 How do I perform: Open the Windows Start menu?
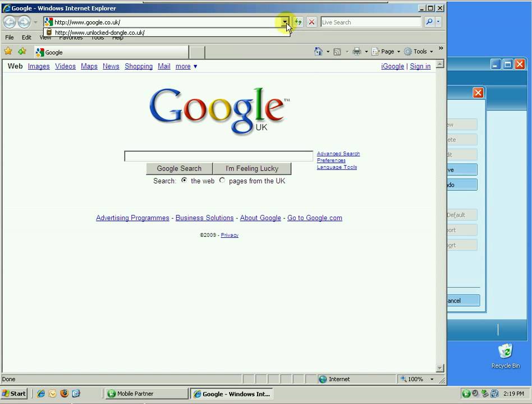[14, 393]
